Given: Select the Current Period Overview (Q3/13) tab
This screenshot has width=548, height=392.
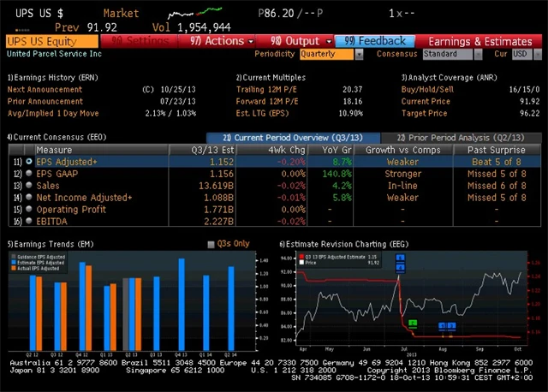Looking at the screenshot, I should [x=291, y=137].
